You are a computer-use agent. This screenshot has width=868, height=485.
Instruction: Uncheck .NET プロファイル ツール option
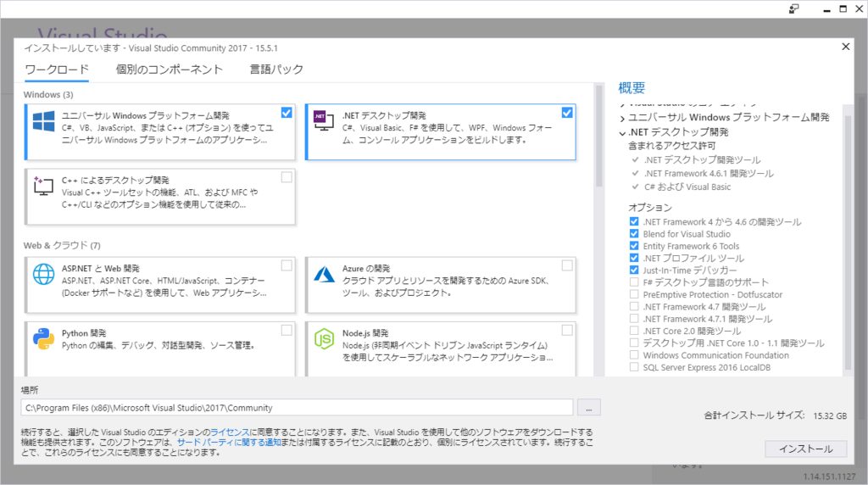click(x=634, y=258)
